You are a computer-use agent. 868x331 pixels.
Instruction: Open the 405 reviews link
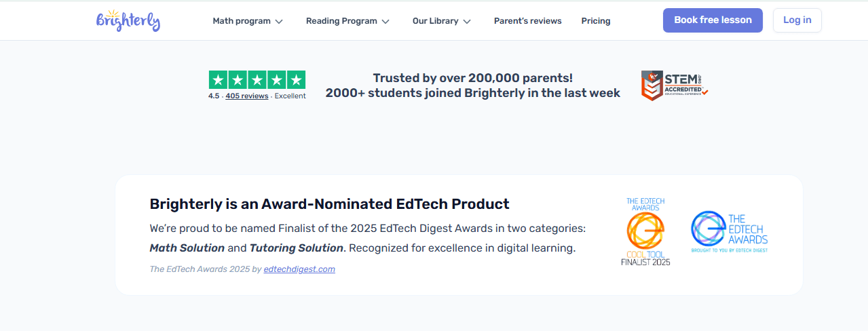[x=247, y=96]
